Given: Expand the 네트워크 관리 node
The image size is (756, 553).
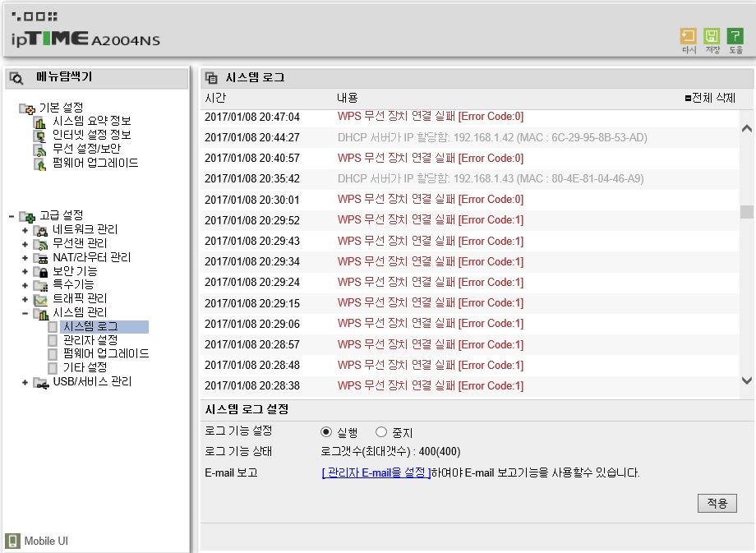Looking at the screenshot, I should pos(25,230).
